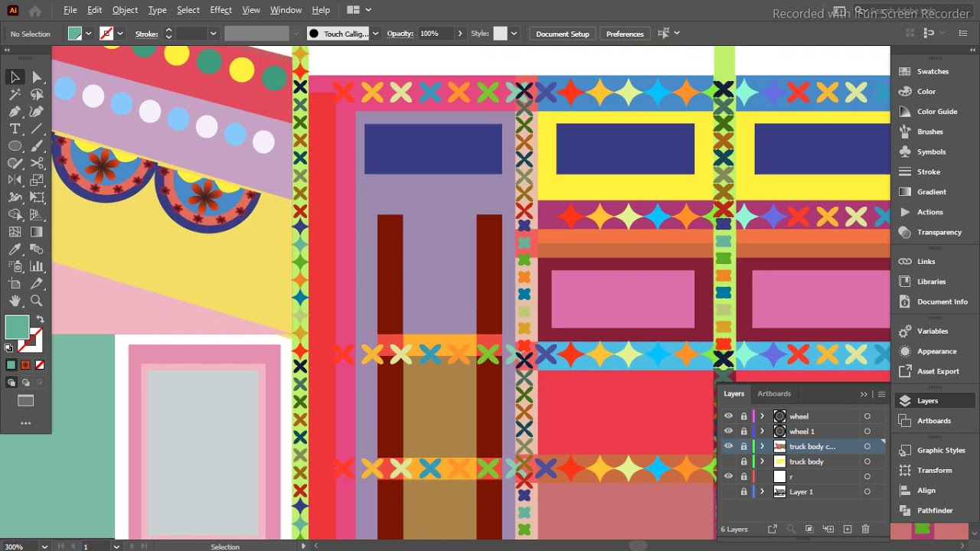
Task: Open the Opacity dropdown arrow
Action: point(460,34)
